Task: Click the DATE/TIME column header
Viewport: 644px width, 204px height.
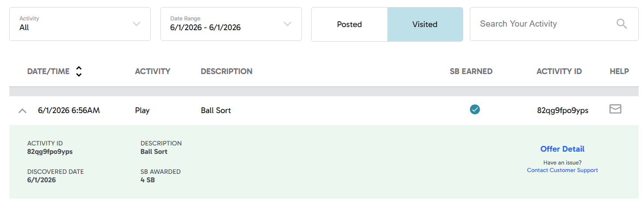Action: (48, 71)
